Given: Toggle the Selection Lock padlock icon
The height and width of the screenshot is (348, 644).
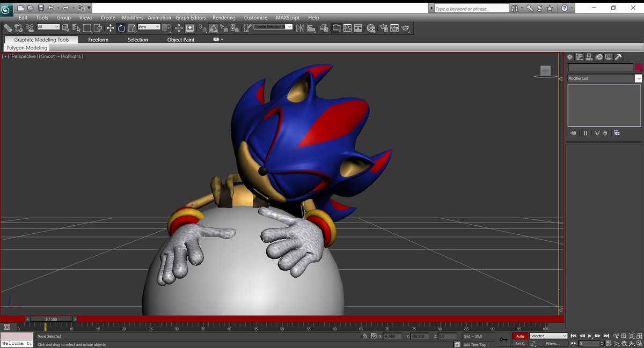Looking at the screenshot, I should tap(365, 336).
